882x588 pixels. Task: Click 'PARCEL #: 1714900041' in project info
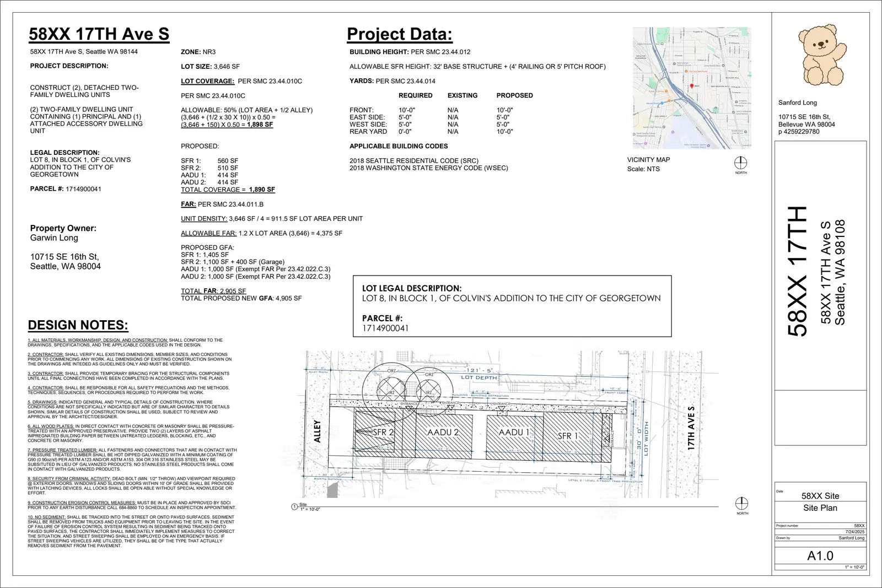pos(66,189)
